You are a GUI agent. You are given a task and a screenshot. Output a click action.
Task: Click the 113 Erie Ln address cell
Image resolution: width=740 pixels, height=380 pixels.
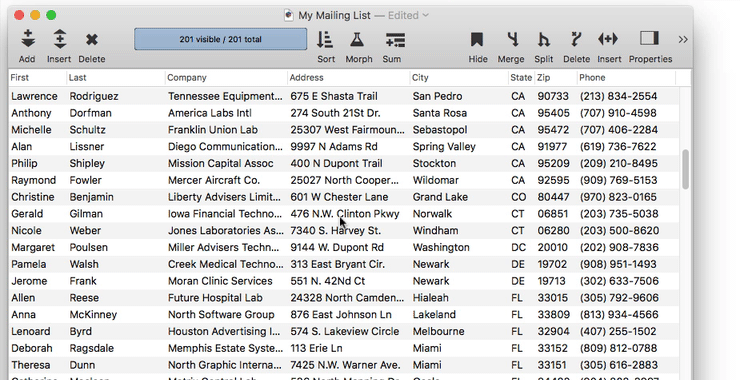(316, 349)
